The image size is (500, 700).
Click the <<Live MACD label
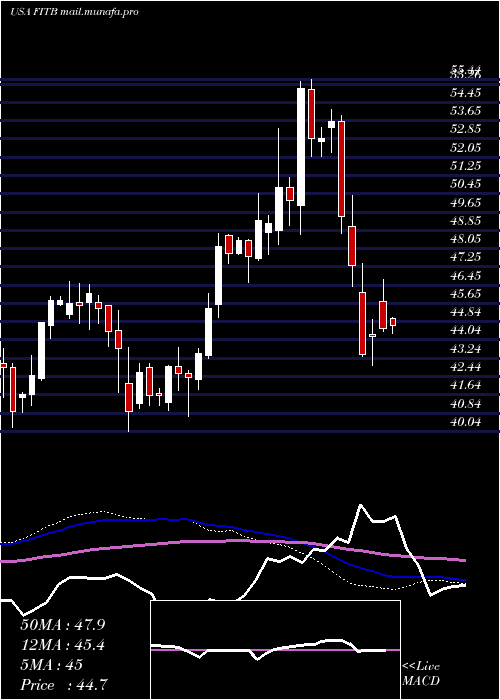click(x=421, y=674)
